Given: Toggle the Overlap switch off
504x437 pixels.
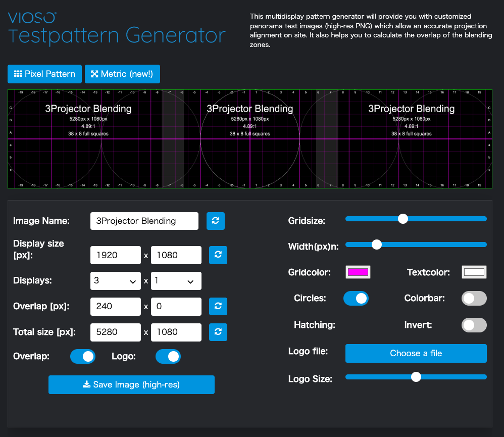Looking at the screenshot, I should 83,356.
